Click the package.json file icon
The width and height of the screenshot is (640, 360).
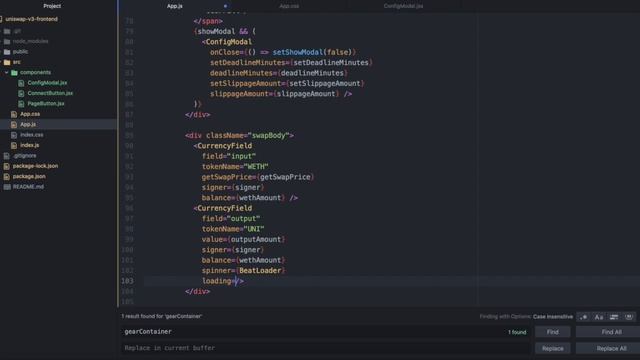[7, 176]
